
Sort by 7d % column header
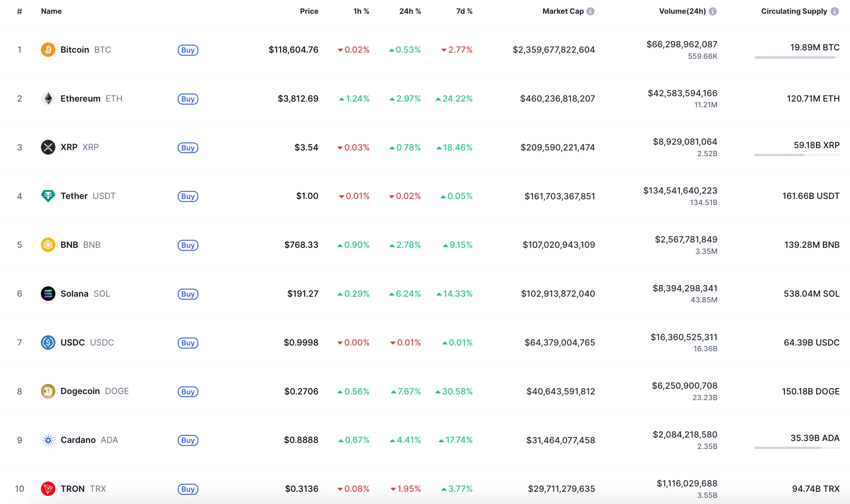pos(464,11)
